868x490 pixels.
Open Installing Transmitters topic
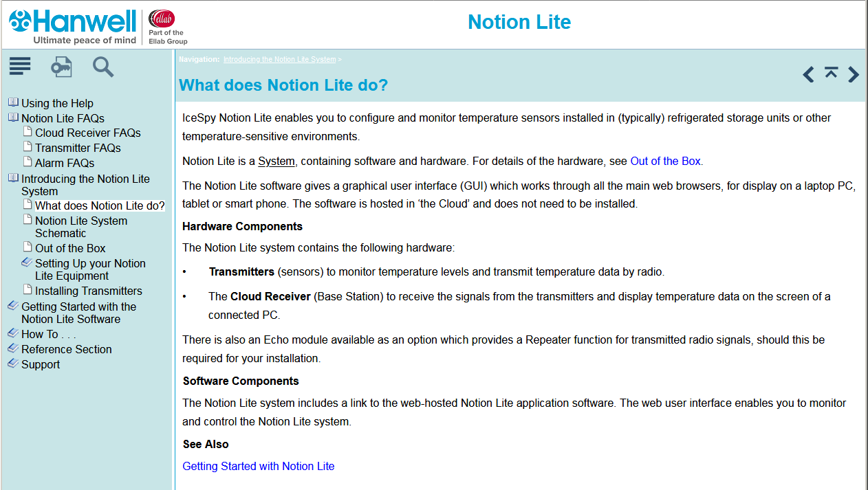(88, 291)
